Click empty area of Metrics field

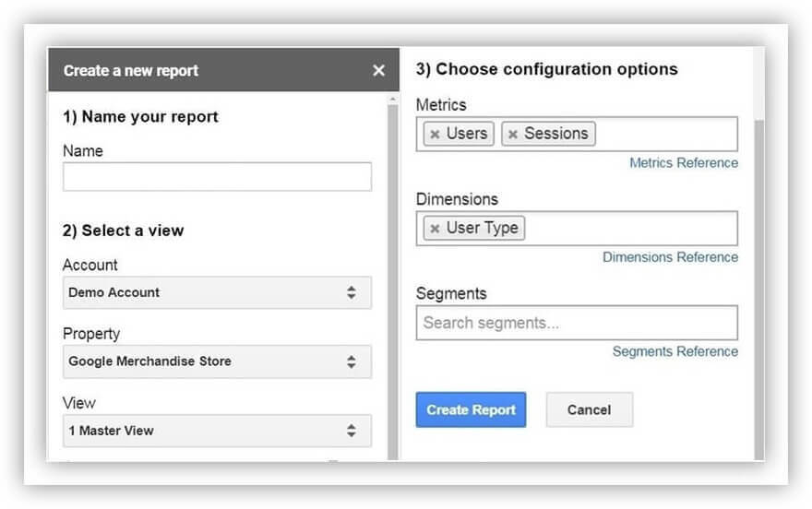(665, 134)
